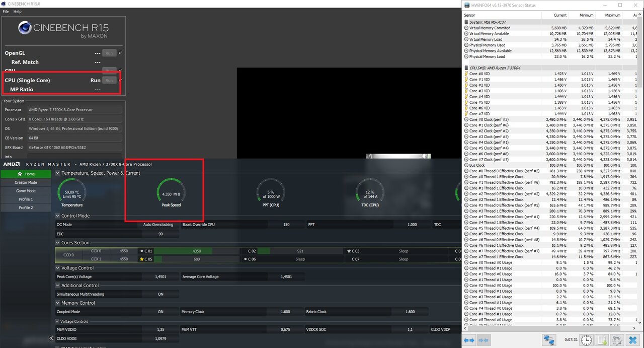
Task: Click the Boost Override CPU value field
Action: [285, 225]
